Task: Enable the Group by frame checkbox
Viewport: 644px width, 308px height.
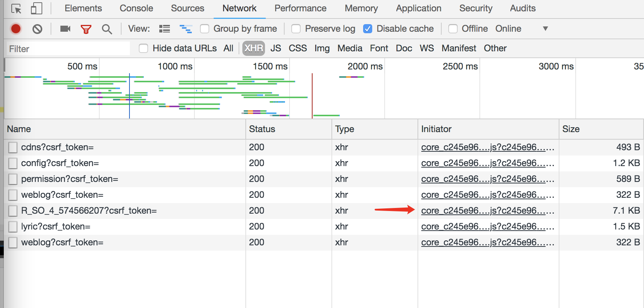Action: pyautogui.click(x=205, y=29)
